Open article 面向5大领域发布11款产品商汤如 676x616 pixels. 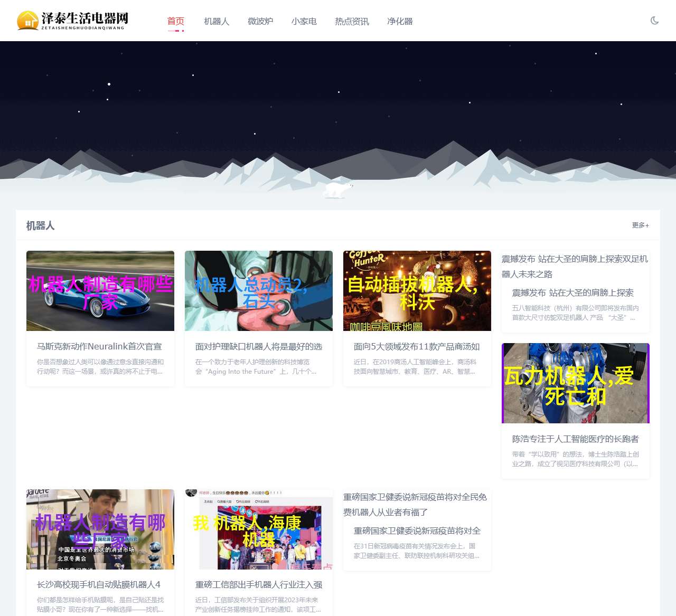417,347
